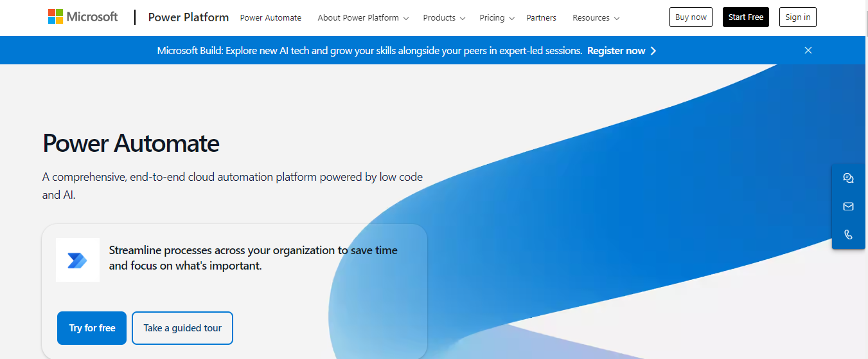This screenshot has width=868, height=359.
Task: Follow the Register now link
Action: [x=621, y=50]
